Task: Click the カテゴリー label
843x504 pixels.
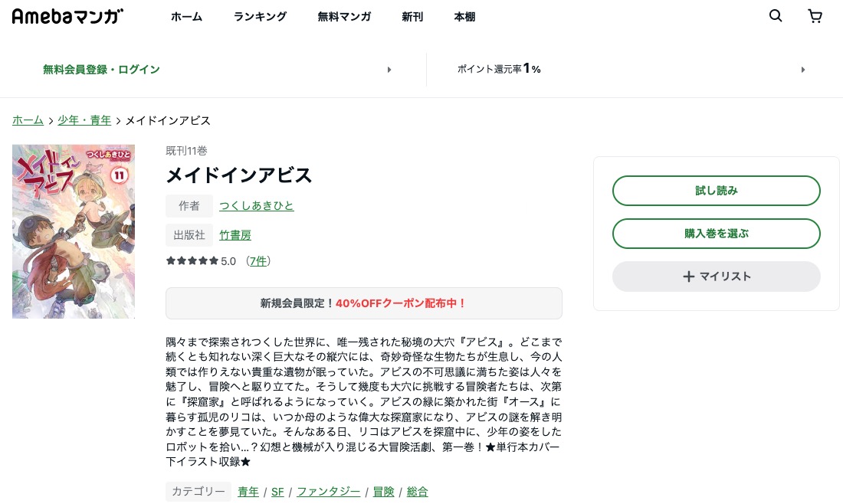Action: coord(198,491)
